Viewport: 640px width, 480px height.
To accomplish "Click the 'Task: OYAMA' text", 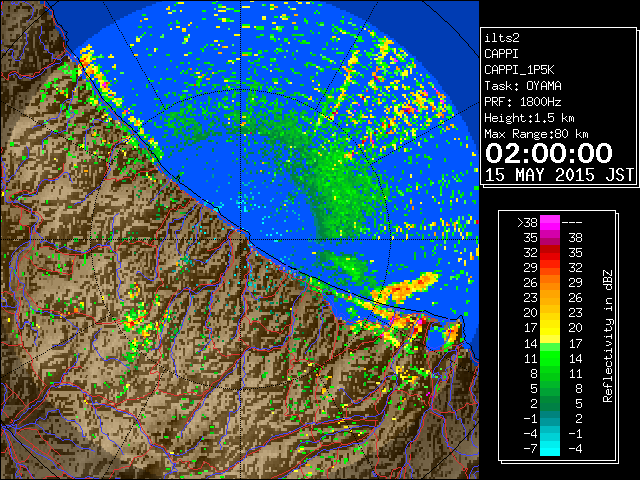I will click(x=523, y=86).
